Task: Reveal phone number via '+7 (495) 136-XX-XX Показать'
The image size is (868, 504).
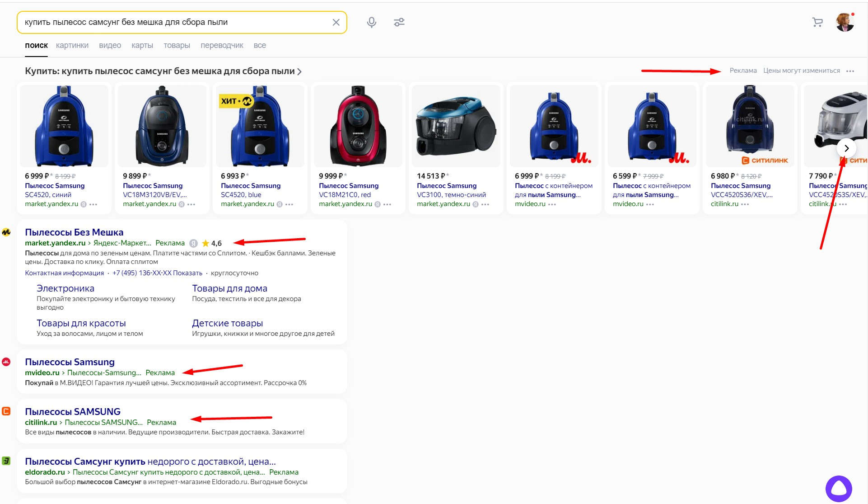Action: tap(157, 273)
